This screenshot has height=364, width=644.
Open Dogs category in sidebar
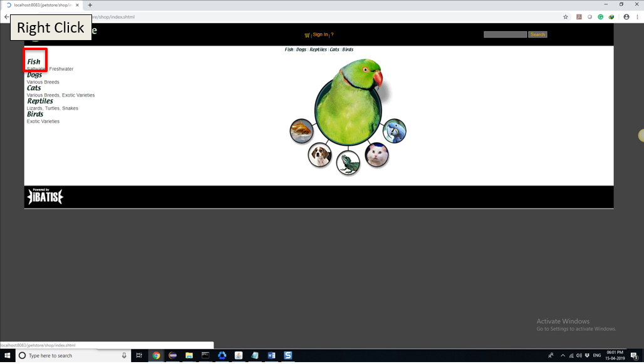coord(34,75)
